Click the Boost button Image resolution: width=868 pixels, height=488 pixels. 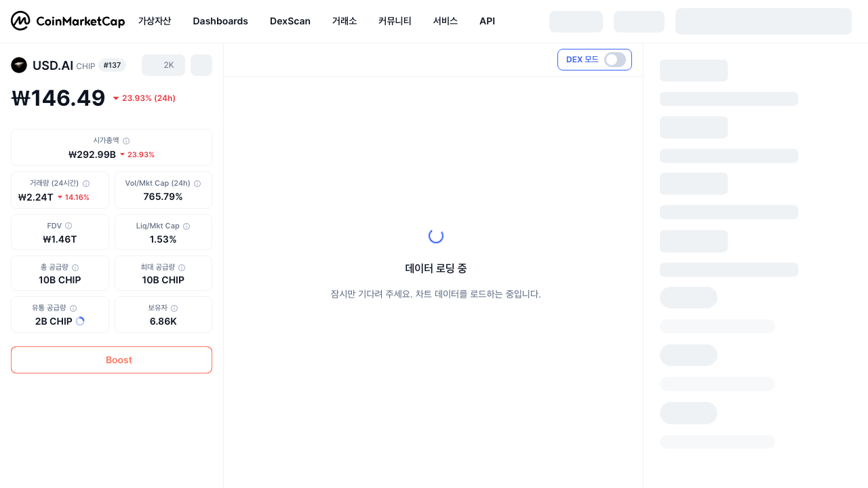click(111, 360)
